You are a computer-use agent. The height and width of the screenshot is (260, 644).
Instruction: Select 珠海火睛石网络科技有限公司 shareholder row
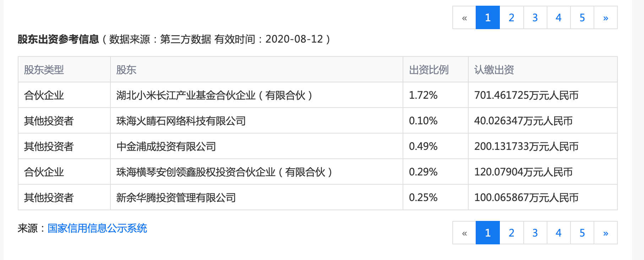(x=181, y=120)
